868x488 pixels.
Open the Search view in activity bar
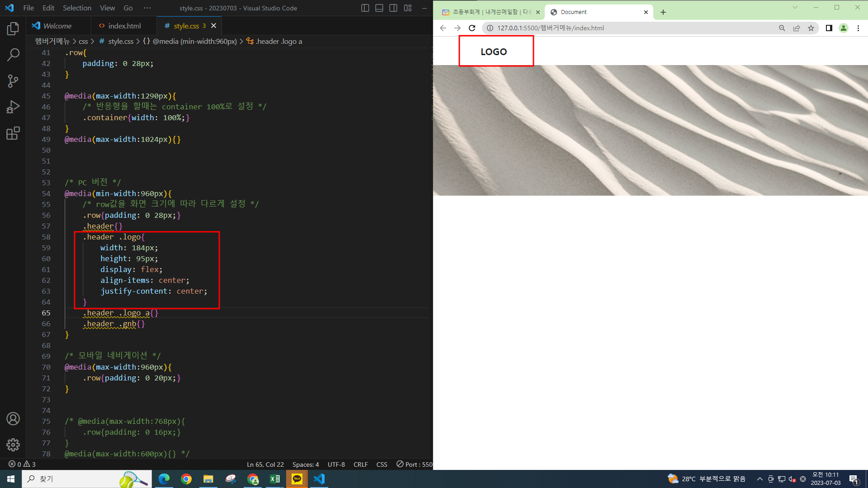pos(13,55)
